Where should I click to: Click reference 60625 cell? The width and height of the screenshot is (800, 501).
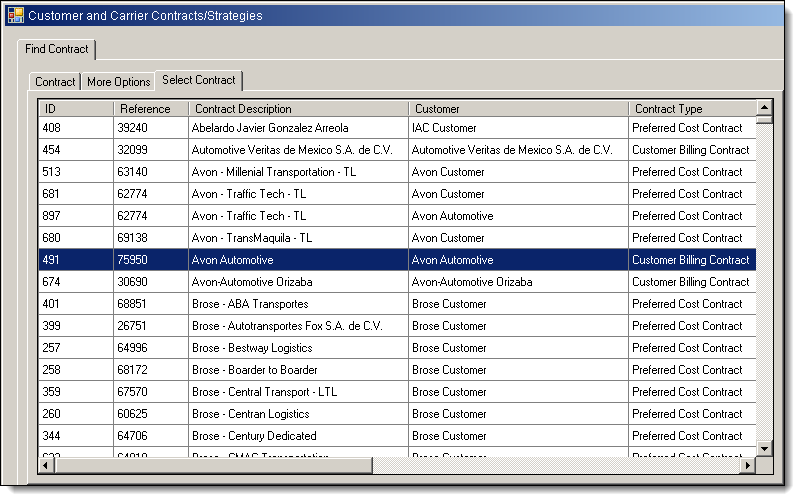(x=151, y=413)
